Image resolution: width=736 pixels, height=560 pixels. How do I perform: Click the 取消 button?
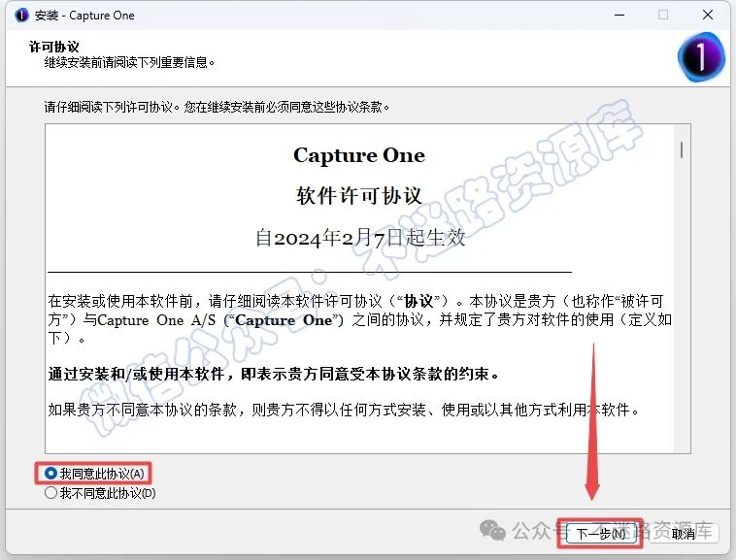click(684, 534)
